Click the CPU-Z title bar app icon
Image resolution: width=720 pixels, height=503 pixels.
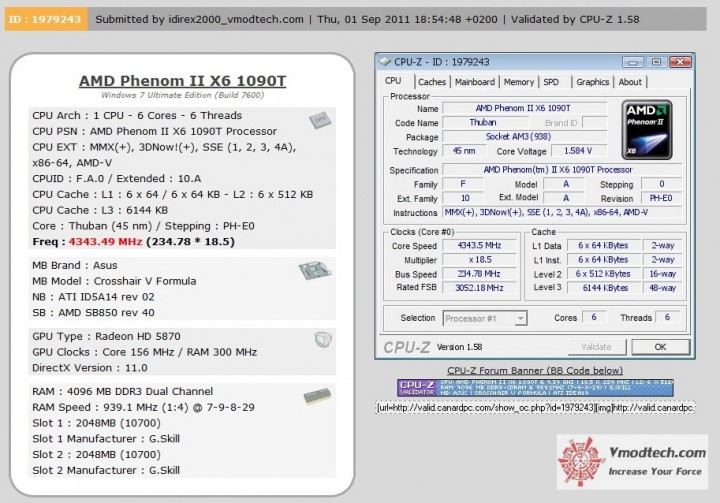(385, 62)
